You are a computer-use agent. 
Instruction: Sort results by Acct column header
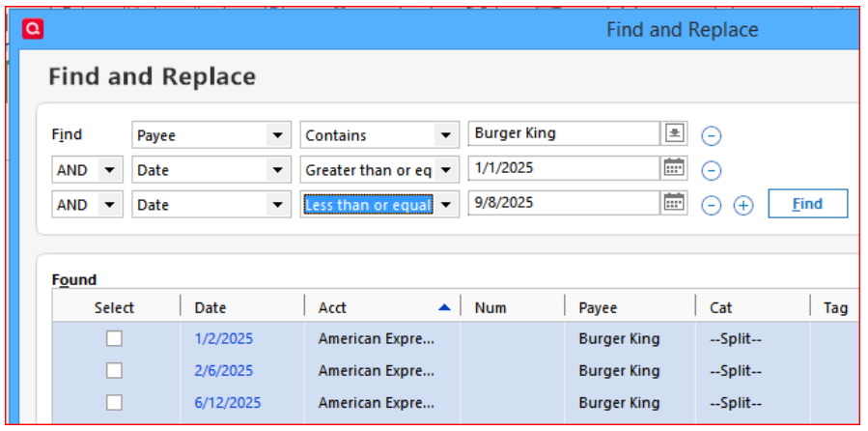click(382, 307)
